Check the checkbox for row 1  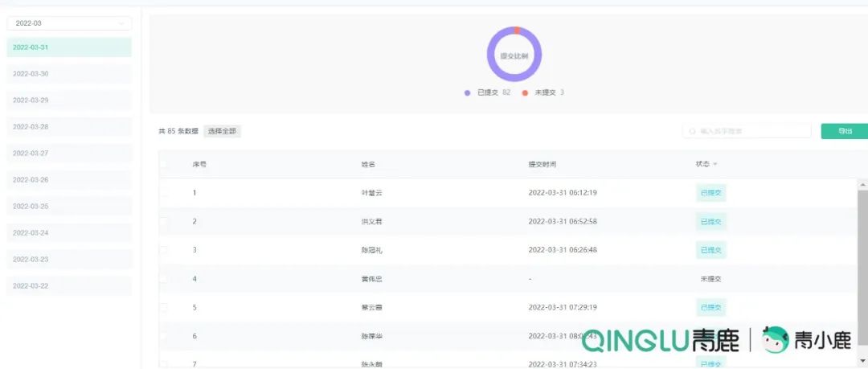pyautogui.click(x=164, y=193)
